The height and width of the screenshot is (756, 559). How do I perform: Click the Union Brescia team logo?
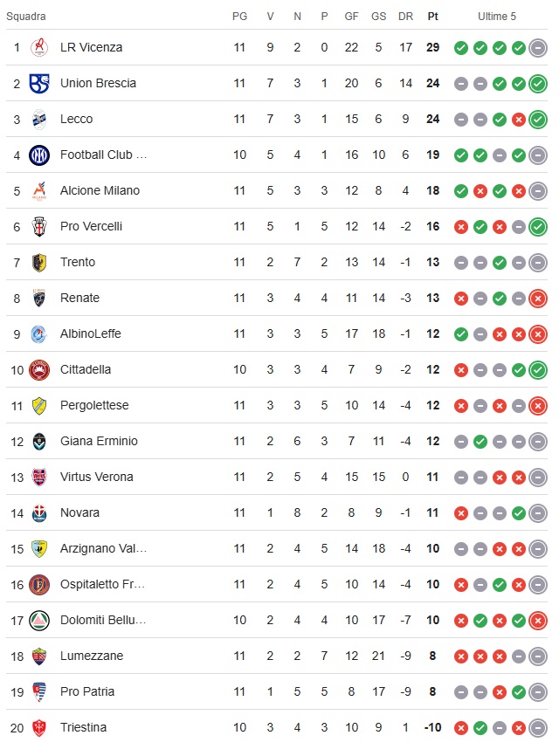pyautogui.click(x=39, y=83)
